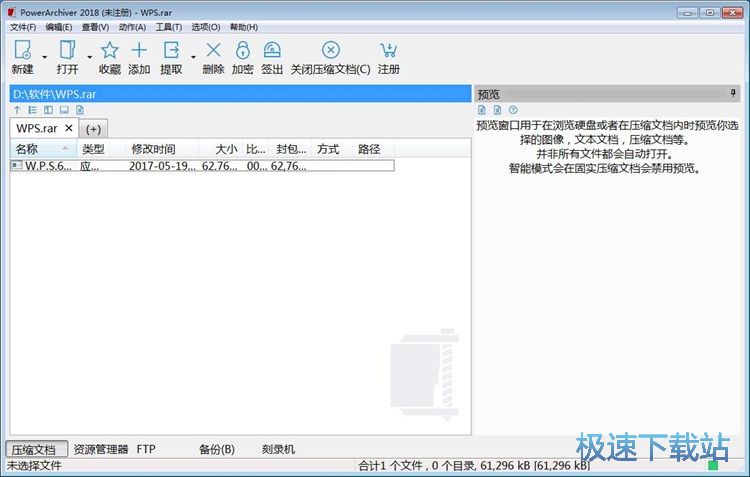Click the 签出 (Checkout) icon

click(272, 50)
